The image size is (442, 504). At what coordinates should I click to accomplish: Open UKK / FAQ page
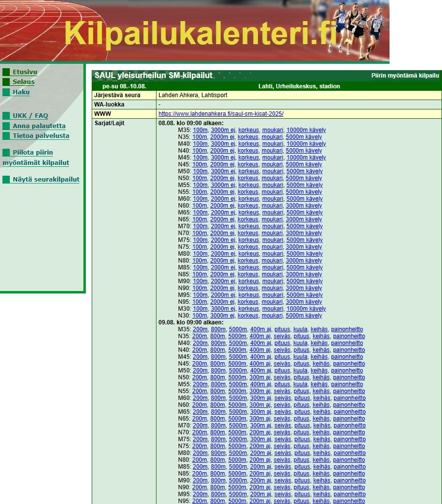click(x=30, y=116)
